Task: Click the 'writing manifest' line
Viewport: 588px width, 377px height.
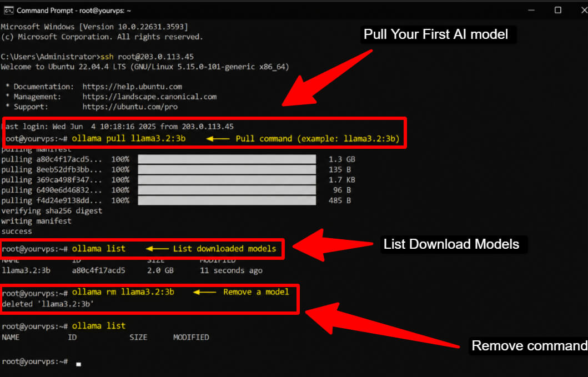Action: [x=37, y=221]
